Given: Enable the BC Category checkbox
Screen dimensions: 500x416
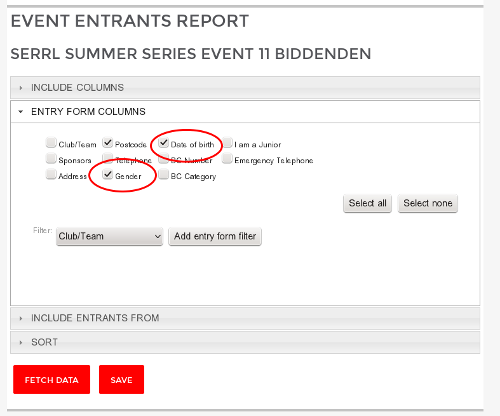Looking at the screenshot, I should click(163, 174).
